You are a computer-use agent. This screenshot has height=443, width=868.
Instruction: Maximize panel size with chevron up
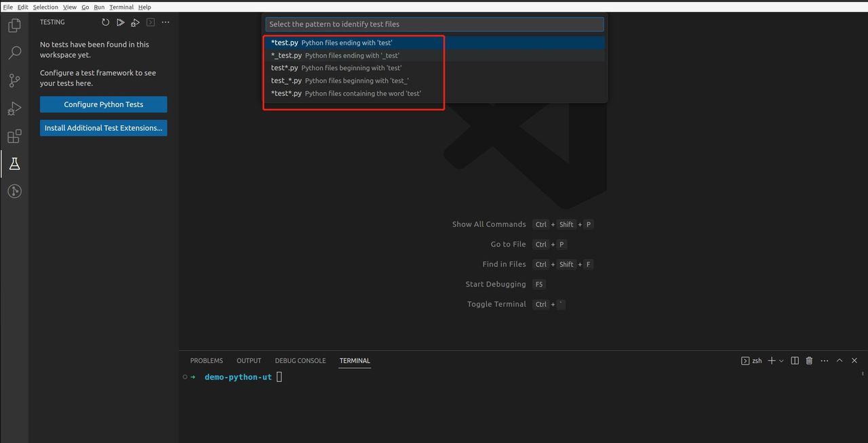(840, 360)
